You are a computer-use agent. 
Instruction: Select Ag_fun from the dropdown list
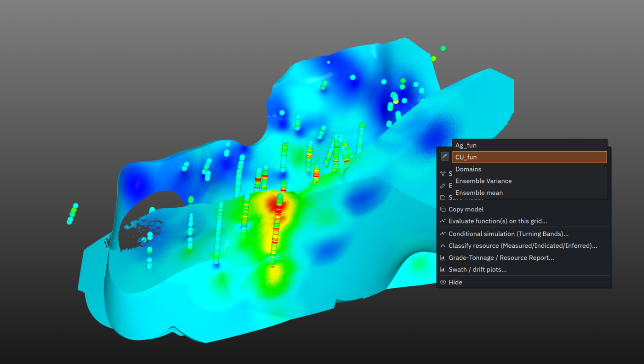pyautogui.click(x=529, y=145)
